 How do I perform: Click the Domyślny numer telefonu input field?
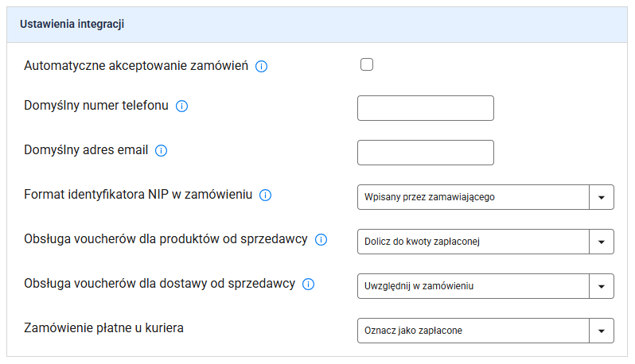point(426,108)
